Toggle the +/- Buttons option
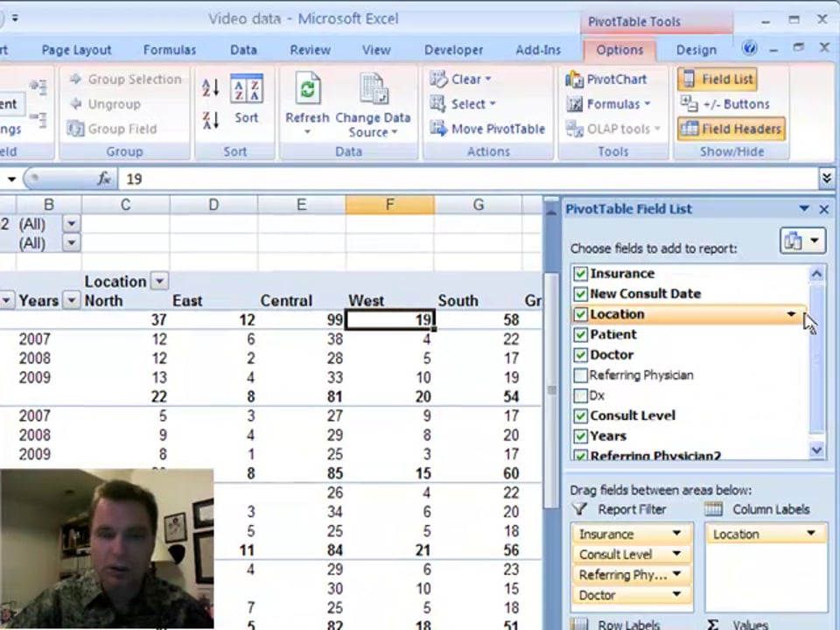 (724, 104)
